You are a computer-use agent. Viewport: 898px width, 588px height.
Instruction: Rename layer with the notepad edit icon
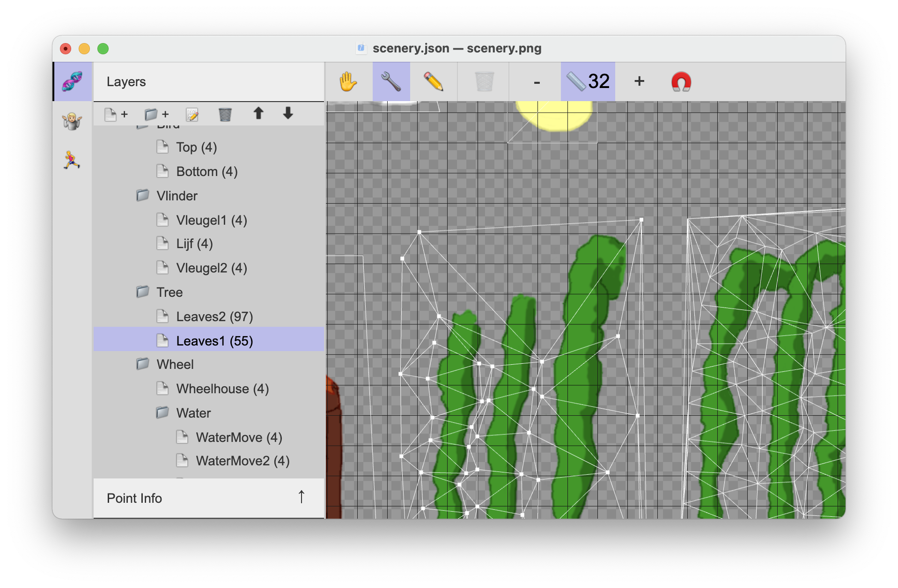[x=192, y=114]
